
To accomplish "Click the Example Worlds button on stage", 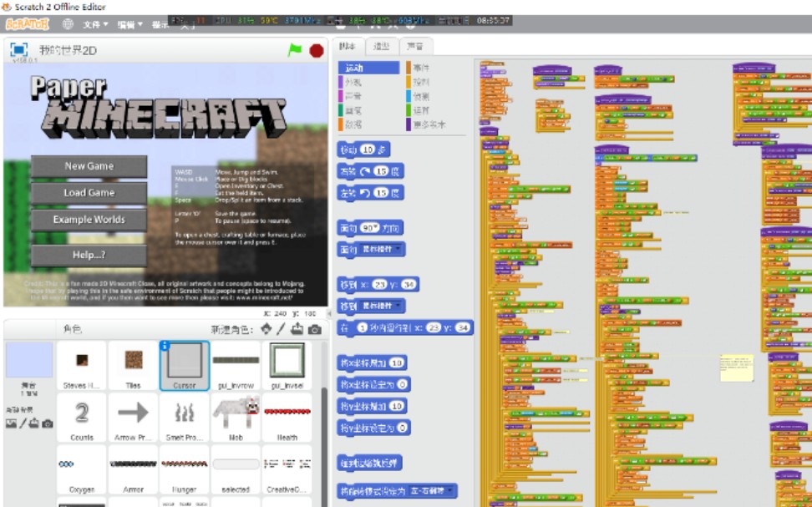I will click(x=89, y=220).
